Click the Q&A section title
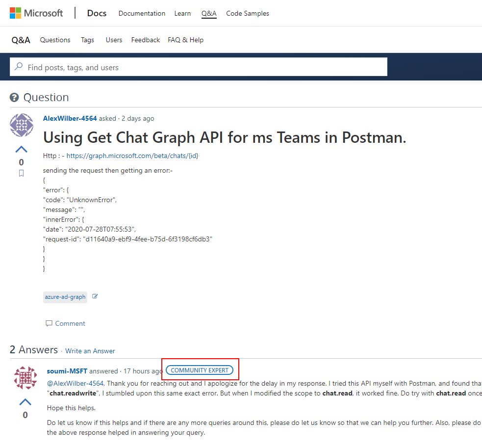This screenshot has height=448, width=482. [x=21, y=40]
